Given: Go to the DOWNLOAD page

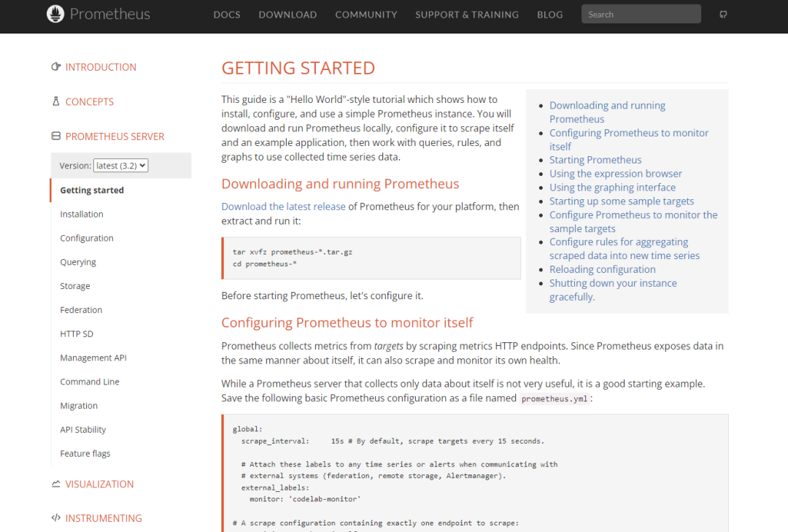Looking at the screenshot, I should (x=287, y=15).
